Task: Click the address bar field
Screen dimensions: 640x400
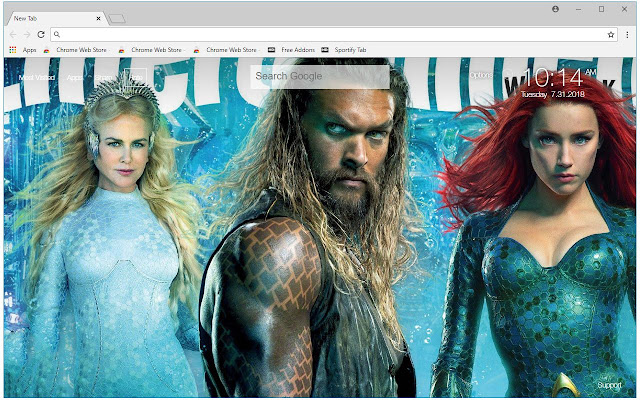Action: click(x=334, y=35)
